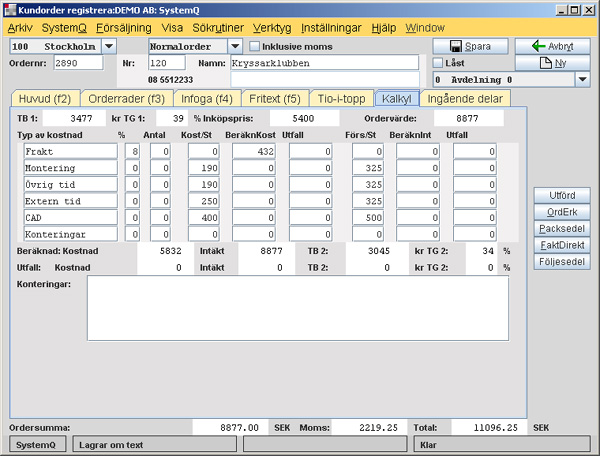Open the Stockholm location dropdown

[x=109, y=46]
